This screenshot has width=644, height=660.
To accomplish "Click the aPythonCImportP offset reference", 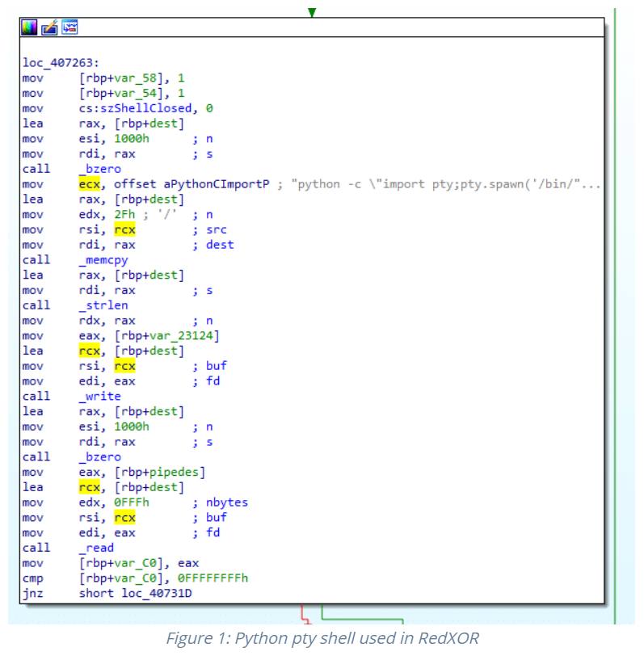I will [x=217, y=184].
